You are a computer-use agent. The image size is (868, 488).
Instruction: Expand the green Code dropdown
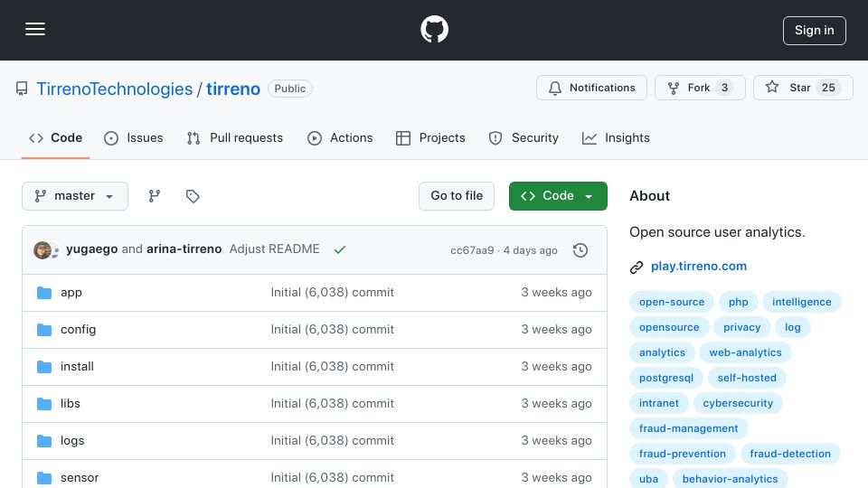pyautogui.click(x=558, y=196)
